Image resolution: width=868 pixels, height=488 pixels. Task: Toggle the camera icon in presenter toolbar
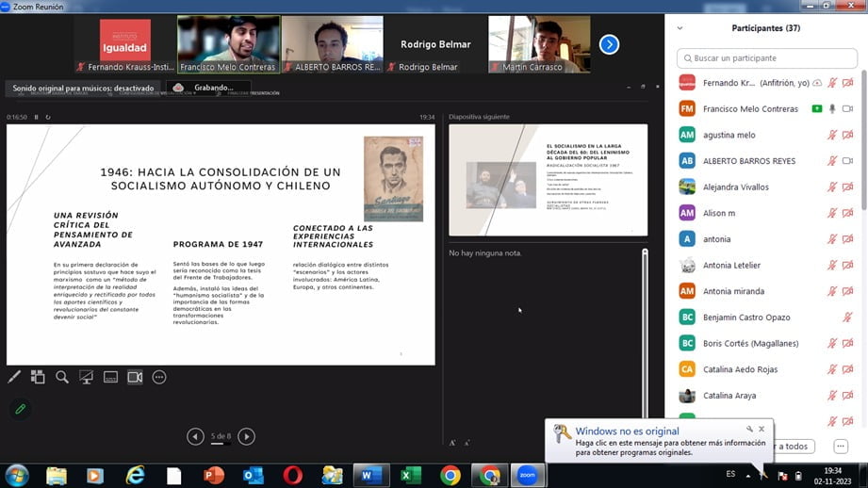pos(135,378)
